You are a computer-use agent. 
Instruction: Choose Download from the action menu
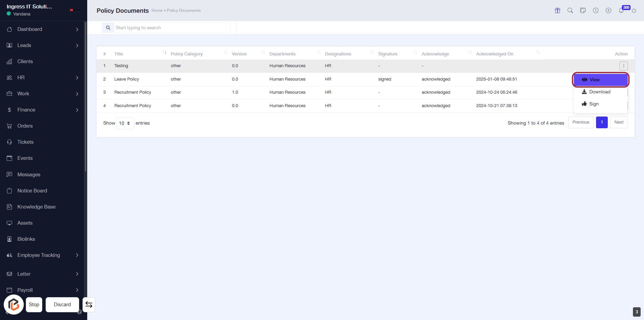click(x=600, y=92)
